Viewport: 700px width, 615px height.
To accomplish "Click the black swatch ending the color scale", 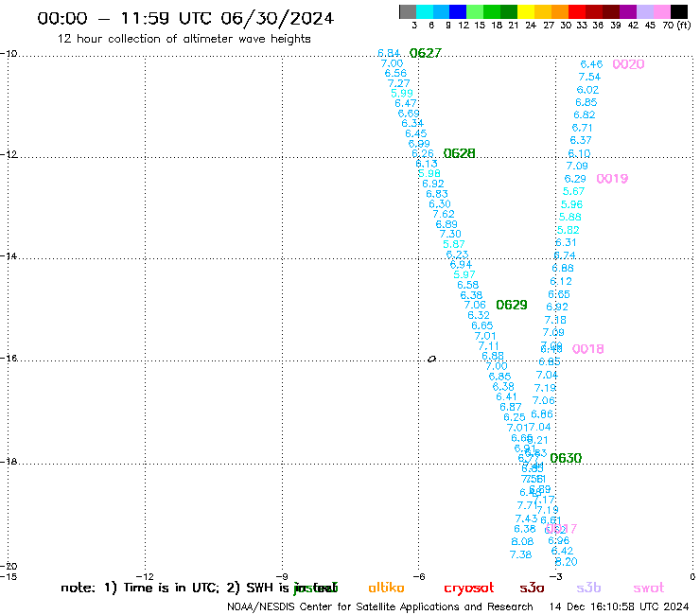I will (x=678, y=11).
